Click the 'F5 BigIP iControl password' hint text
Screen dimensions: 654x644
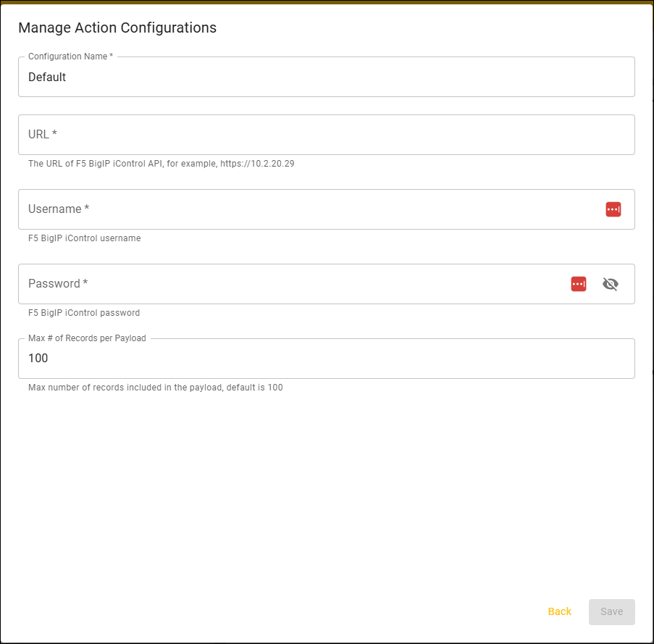click(x=84, y=313)
